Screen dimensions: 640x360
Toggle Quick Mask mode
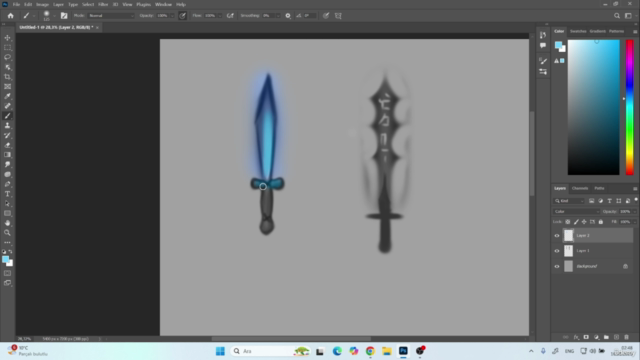7,273
